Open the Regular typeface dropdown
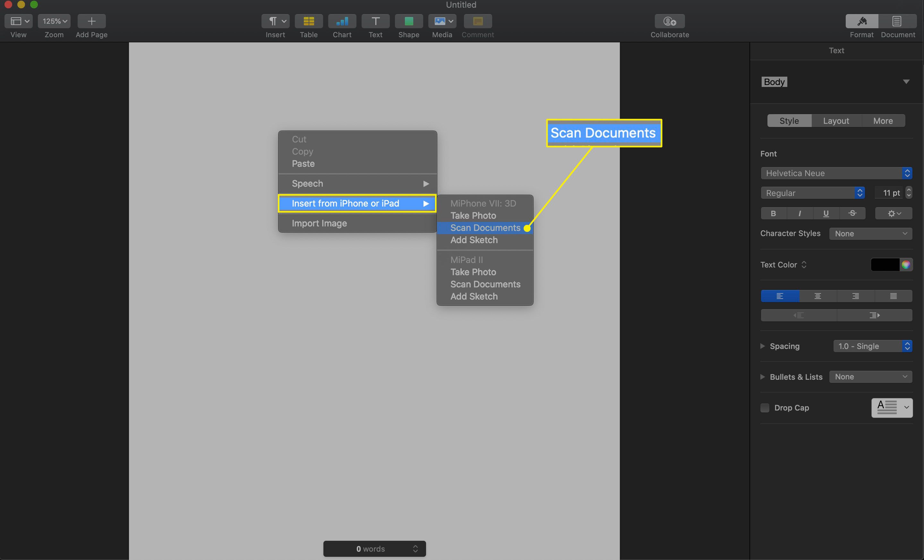This screenshot has height=560, width=924. tap(813, 193)
